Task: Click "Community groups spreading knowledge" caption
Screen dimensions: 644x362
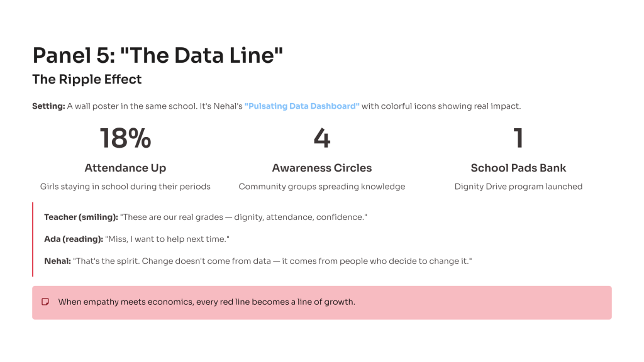Action: [x=321, y=187]
